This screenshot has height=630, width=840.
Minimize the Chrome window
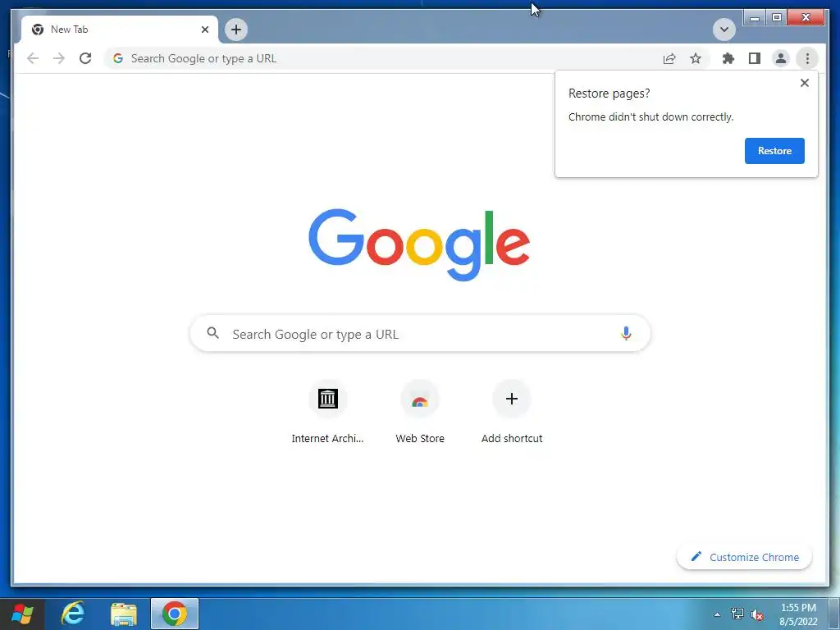(x=755, y=18)
